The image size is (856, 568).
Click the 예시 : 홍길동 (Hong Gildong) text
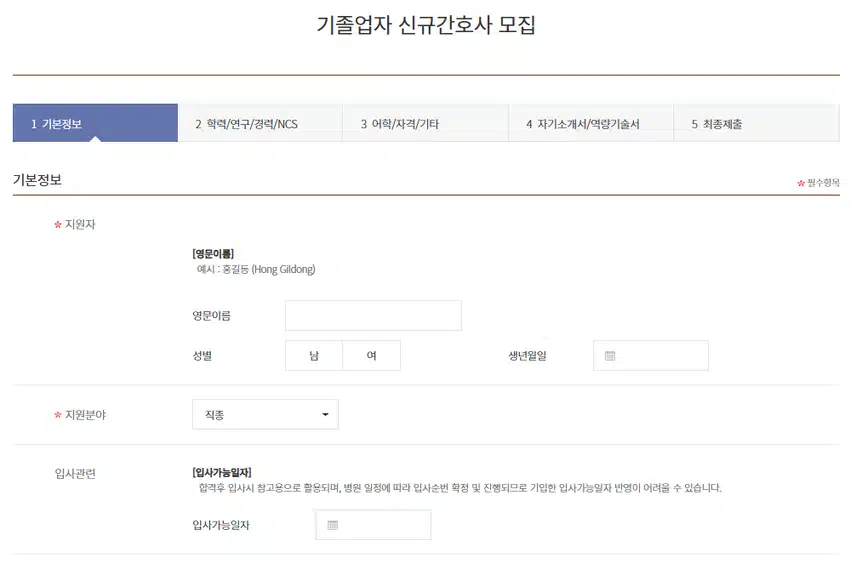pyautogui.click(x=256, y=269)
